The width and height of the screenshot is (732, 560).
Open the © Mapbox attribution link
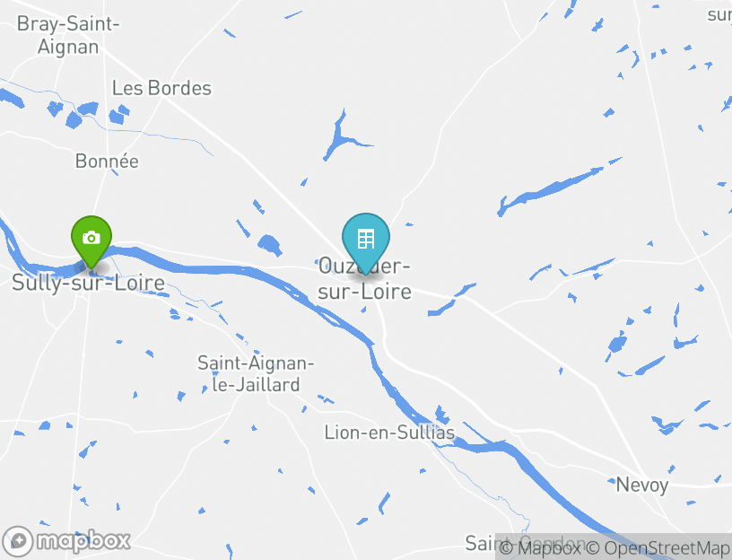point(540,547)
